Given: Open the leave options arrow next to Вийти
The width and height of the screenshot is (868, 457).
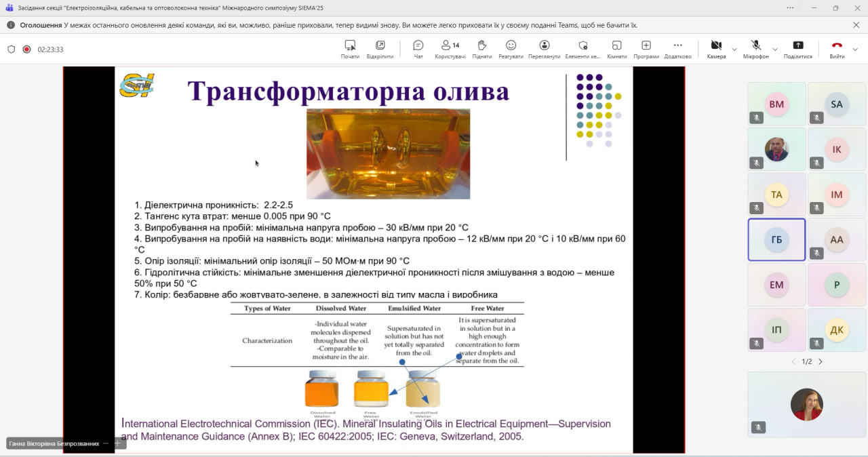Looking at the screenshot, I should point(855,49).
